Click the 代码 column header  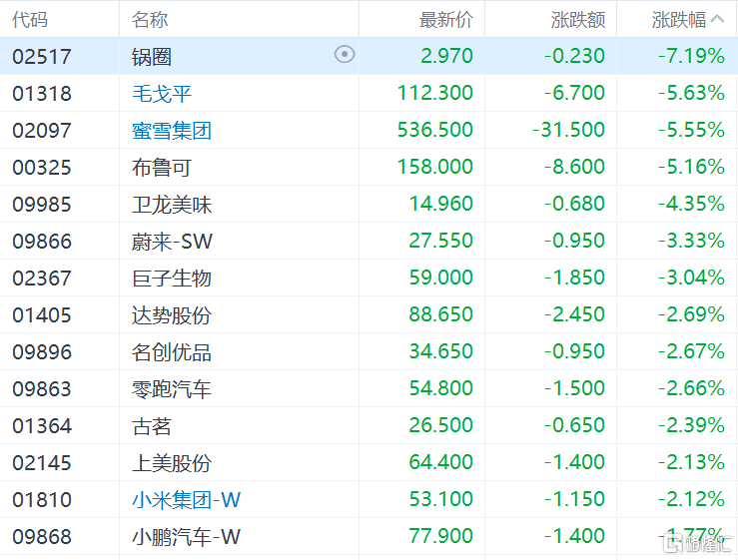point(30,20)
